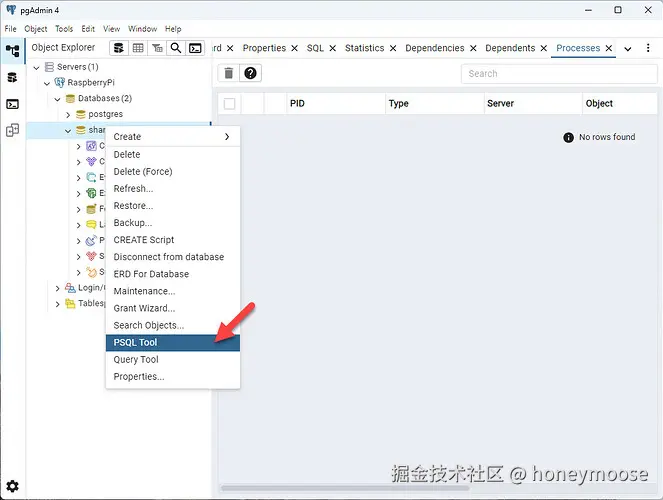Open the Tools menu
This screenshot has width=663, height=500.
(64, 29)
